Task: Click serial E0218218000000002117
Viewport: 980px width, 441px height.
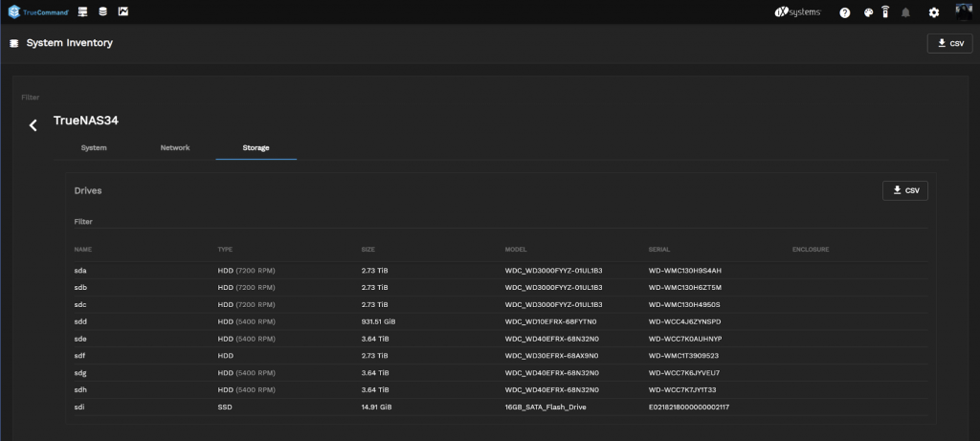Action: (689, 408)
